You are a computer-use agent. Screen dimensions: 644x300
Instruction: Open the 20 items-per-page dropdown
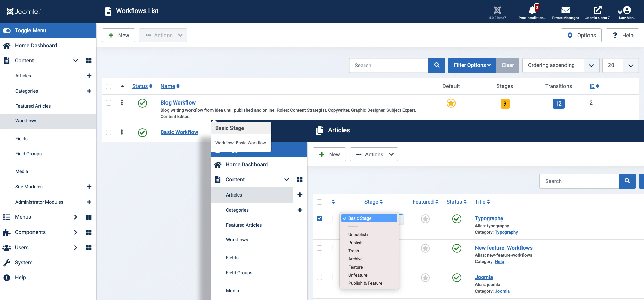point(621,65)
